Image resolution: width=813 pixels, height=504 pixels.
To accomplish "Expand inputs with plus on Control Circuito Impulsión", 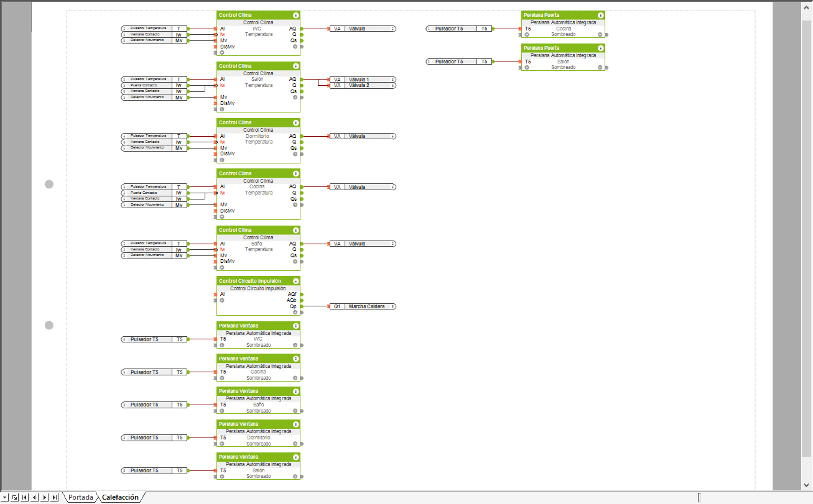I will (x=222, y=300).
